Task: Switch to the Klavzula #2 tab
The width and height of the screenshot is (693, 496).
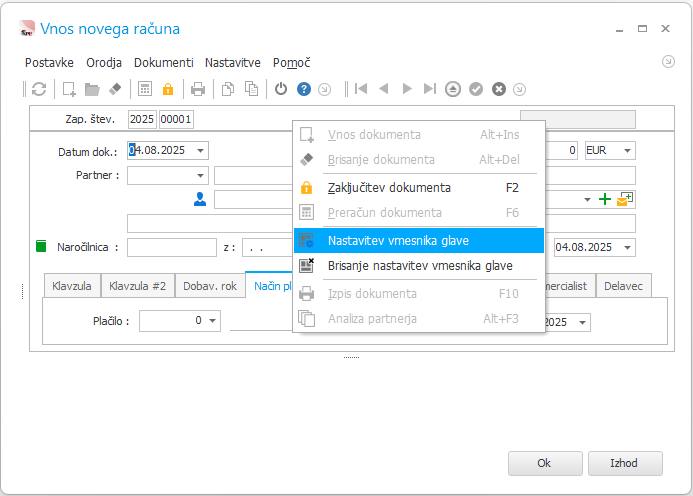Action: (x=137, y=286)
